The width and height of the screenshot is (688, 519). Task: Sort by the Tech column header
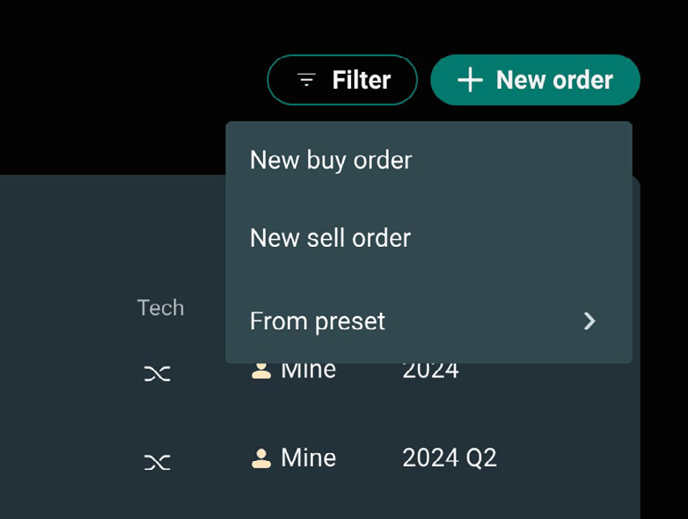pyautogui.click(x=161, y=307)
